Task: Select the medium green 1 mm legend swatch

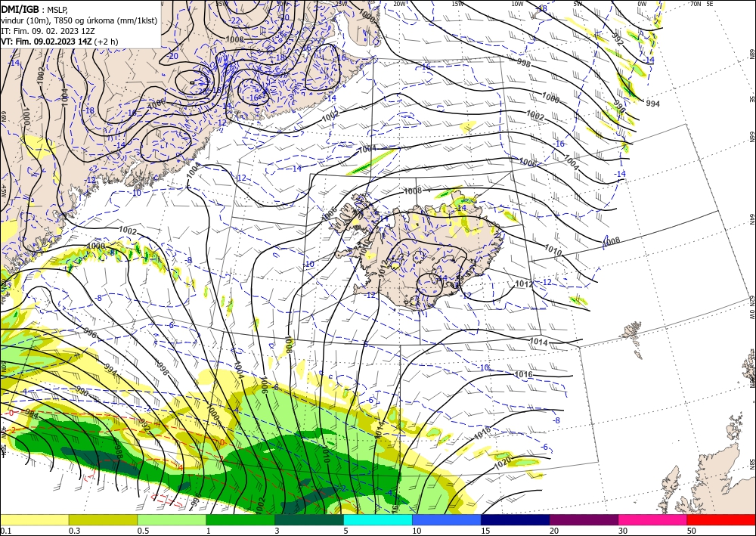Action: coord(240,519)
